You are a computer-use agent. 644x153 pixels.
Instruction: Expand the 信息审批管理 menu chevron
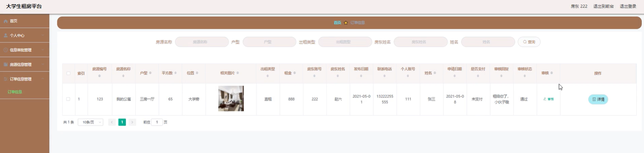pos(43,50)
